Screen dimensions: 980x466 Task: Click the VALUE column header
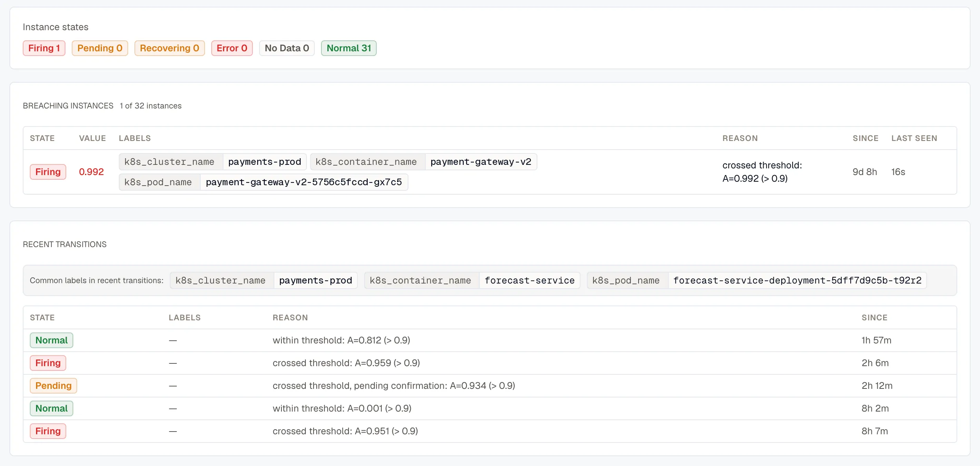pos(93,138)
